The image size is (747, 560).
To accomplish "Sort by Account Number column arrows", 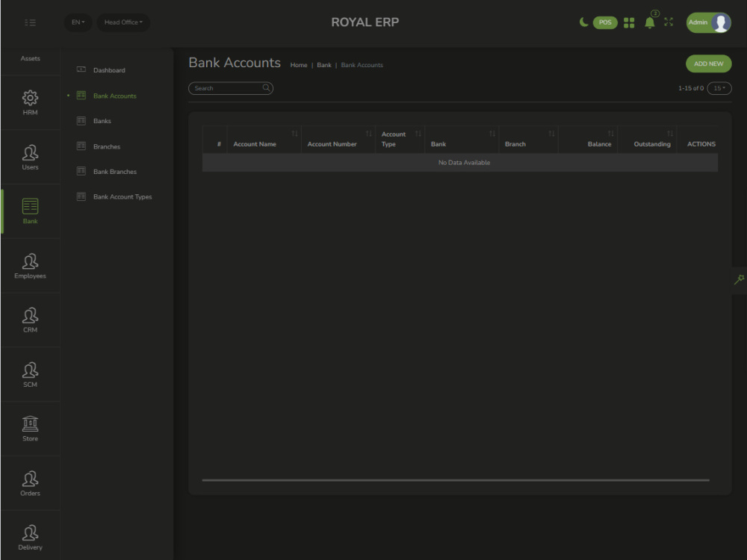I will (368, 134).
